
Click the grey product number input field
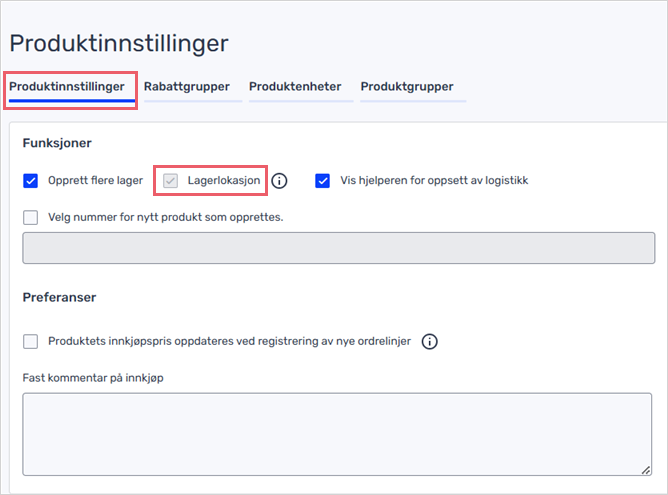[339, 248]
